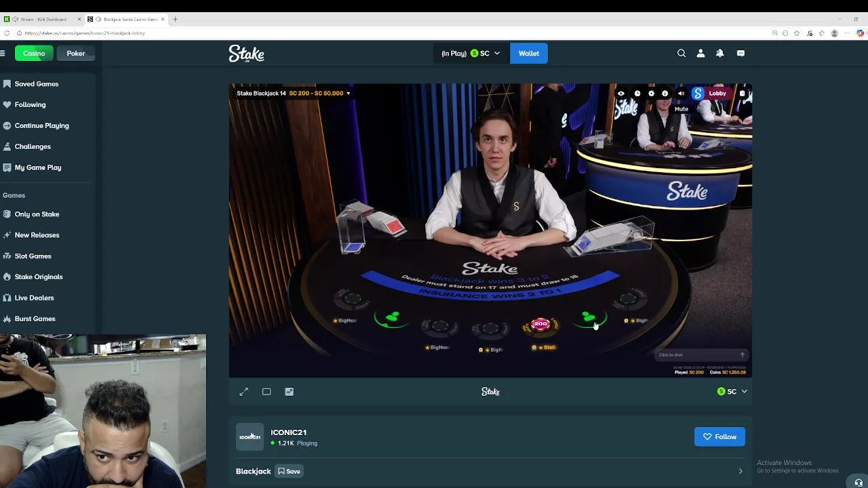Open Copilot icon in browser toolbar

pyautogui.click(x=862, y=33)
